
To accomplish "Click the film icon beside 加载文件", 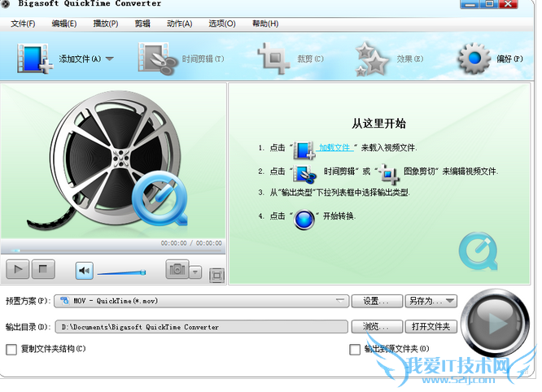I will point(304,150).
